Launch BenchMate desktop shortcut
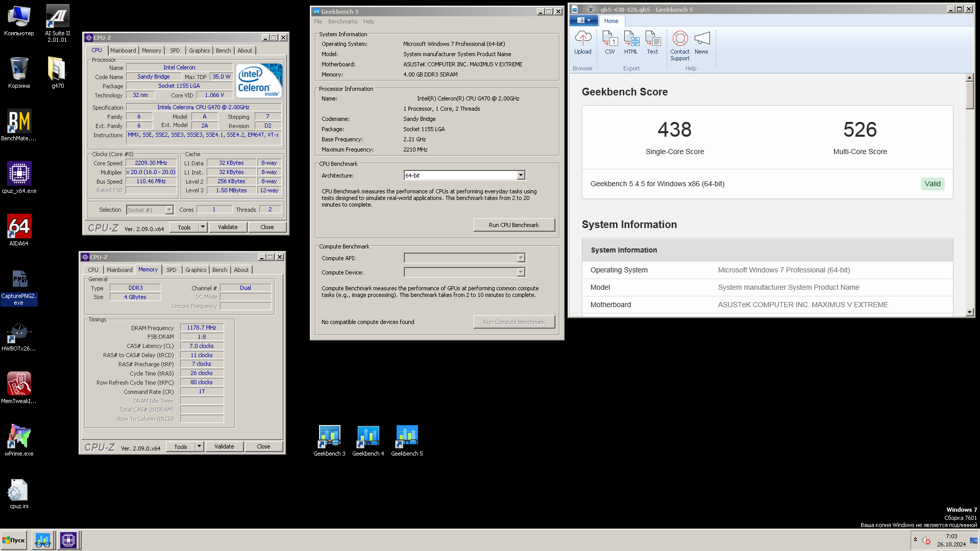The image size is (980, 551). tap(19, 125)
